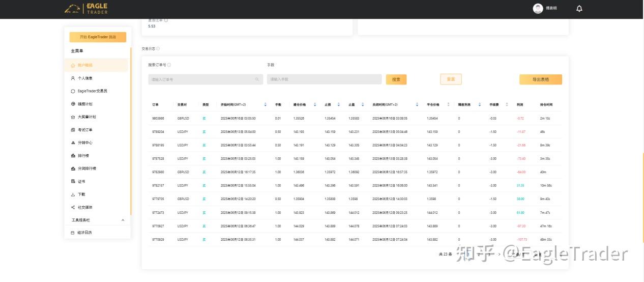Sort table by 关闭时间 column
Image resolution: width=644 pixels, height=282 pixels.
(x=417, y=104)
